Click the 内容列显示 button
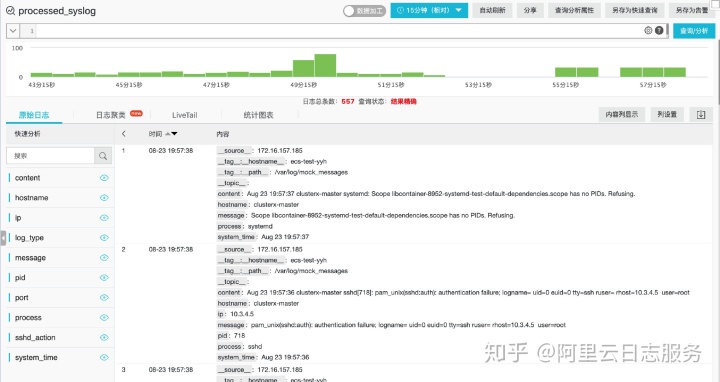 click(622, 114)
